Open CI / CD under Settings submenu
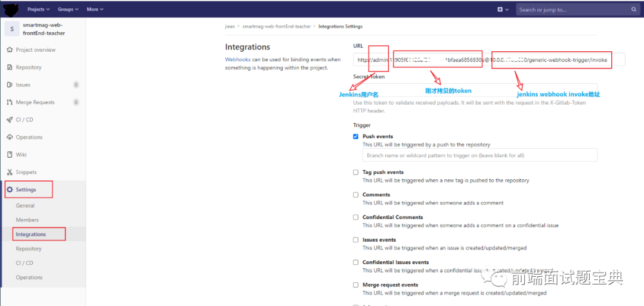 (24, 263)
